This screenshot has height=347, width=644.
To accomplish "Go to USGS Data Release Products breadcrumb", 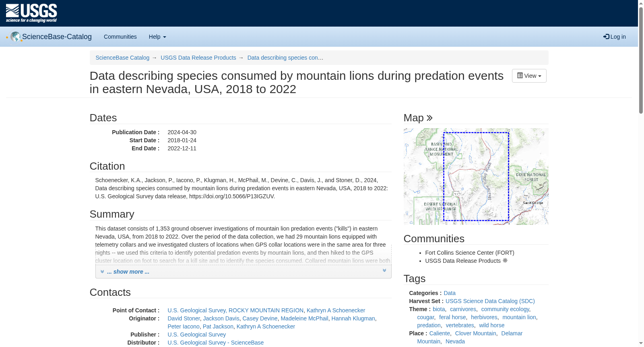I will (x=198, y=58).
